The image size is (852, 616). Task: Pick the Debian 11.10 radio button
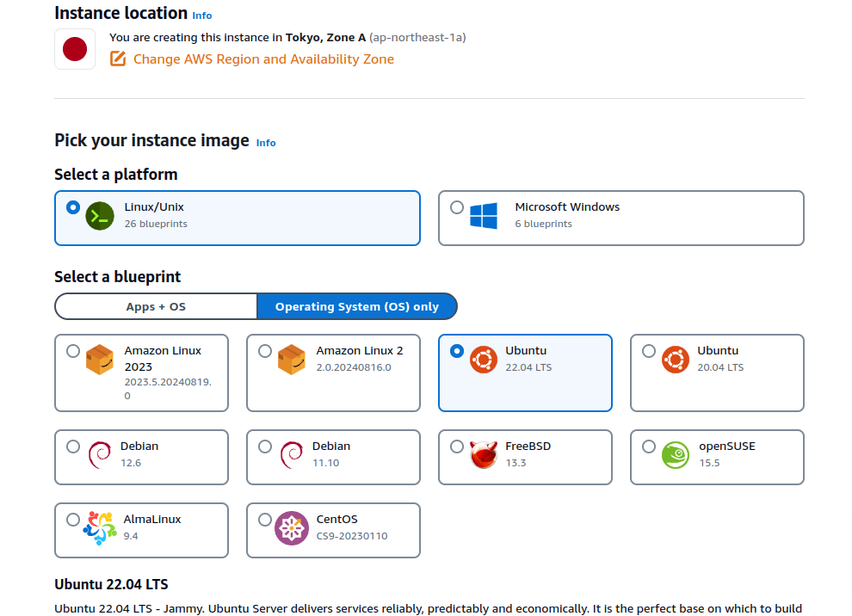pos(264,447)
